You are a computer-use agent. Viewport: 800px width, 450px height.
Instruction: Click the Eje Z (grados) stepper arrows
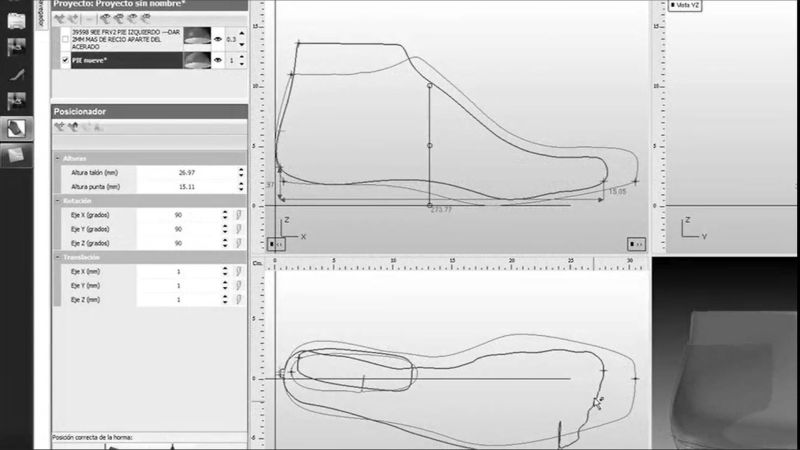(225, 243)
